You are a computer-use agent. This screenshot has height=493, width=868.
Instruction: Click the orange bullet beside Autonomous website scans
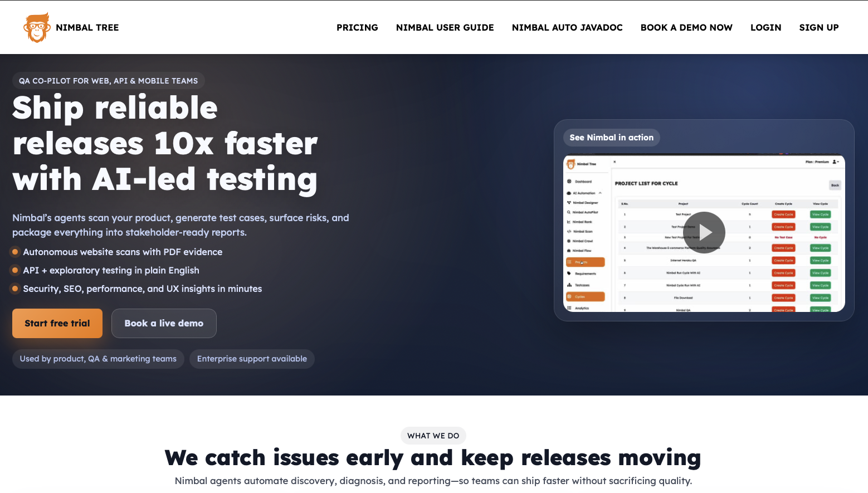[15, 252]
